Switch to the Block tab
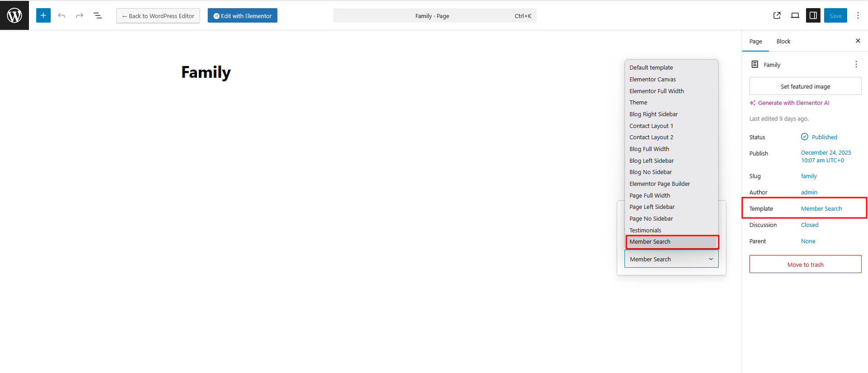 pyautogui.click(x=783, y=41)
